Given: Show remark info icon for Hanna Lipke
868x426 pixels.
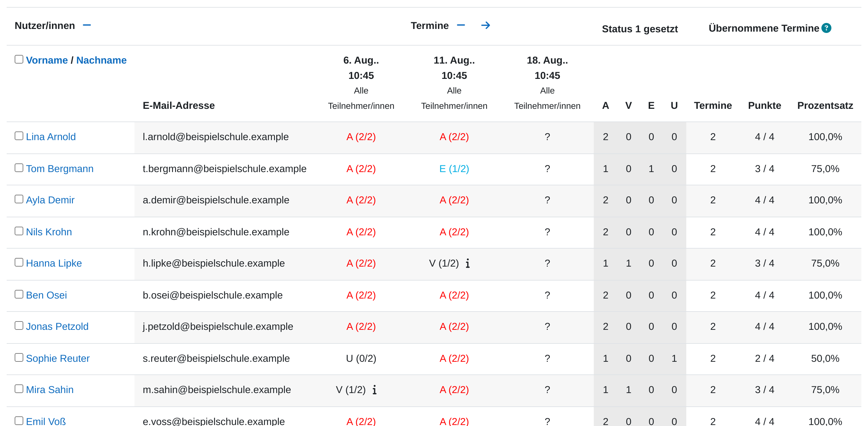Looking at the screenshot, I should click(x=468, y=263).
